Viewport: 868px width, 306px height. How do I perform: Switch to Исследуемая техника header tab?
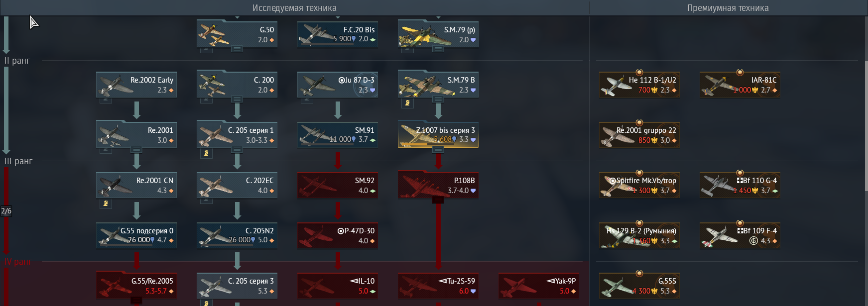(x=294, y=8)
